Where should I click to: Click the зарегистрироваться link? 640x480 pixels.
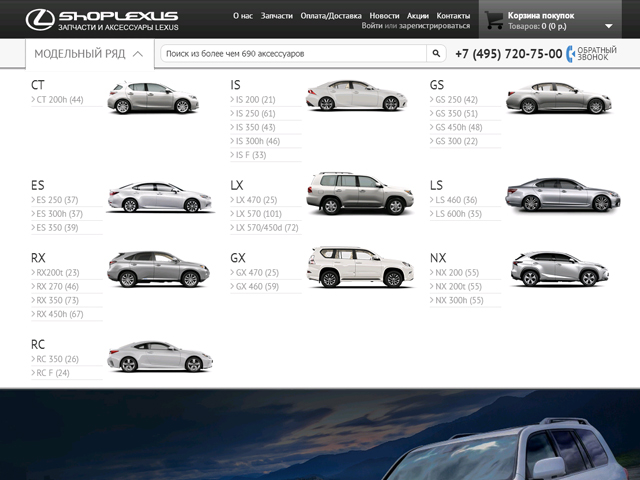tap(435, 26)
